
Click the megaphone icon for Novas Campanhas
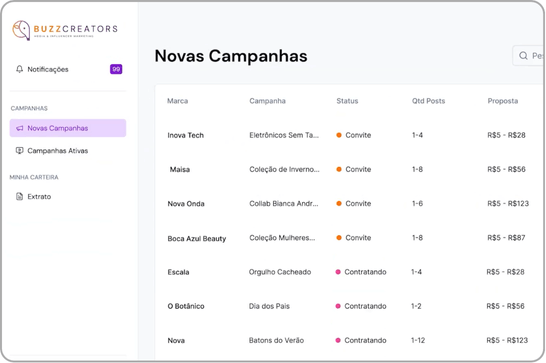20,128
